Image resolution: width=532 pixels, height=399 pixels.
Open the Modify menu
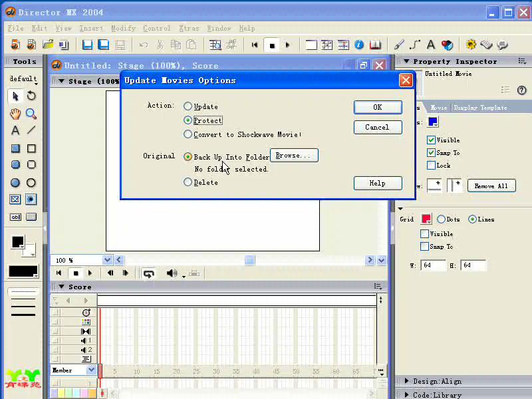(x=124, y=29)
